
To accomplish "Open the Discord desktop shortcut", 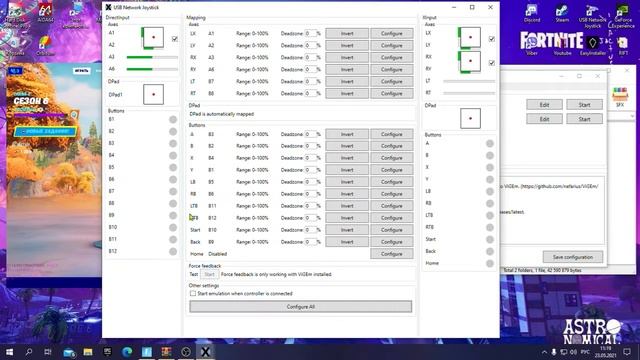I will click(x=532, y=13).
